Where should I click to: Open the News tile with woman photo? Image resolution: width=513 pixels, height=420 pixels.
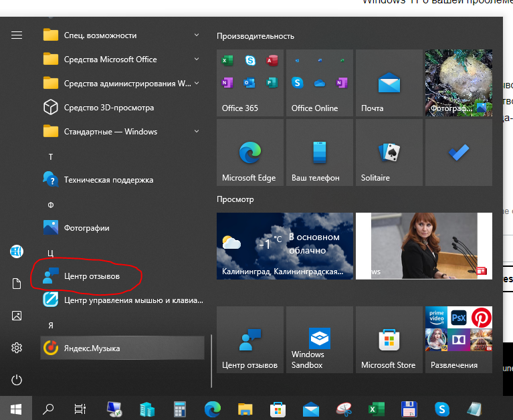point(424,246)
